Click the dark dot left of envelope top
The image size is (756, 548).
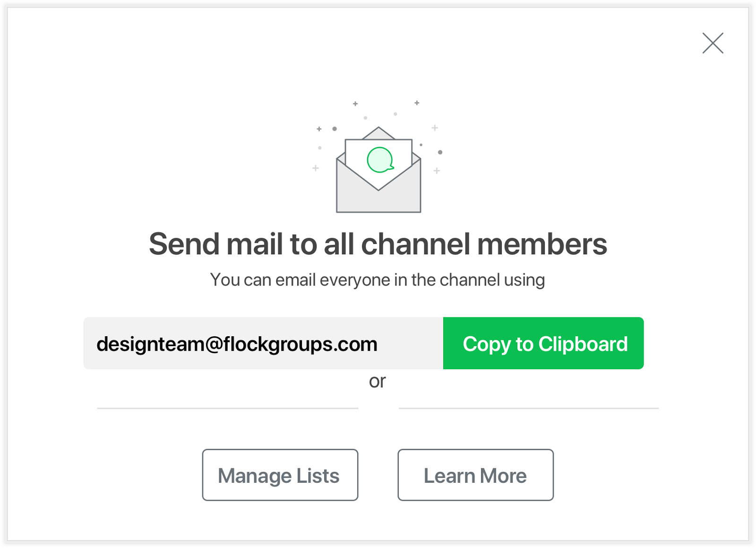coord(335,129)
